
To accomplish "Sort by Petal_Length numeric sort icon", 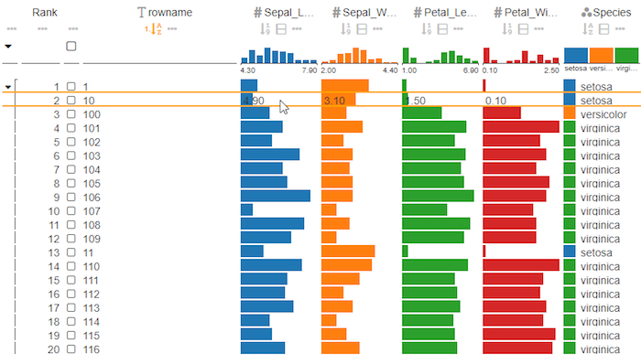I will 427,29.
